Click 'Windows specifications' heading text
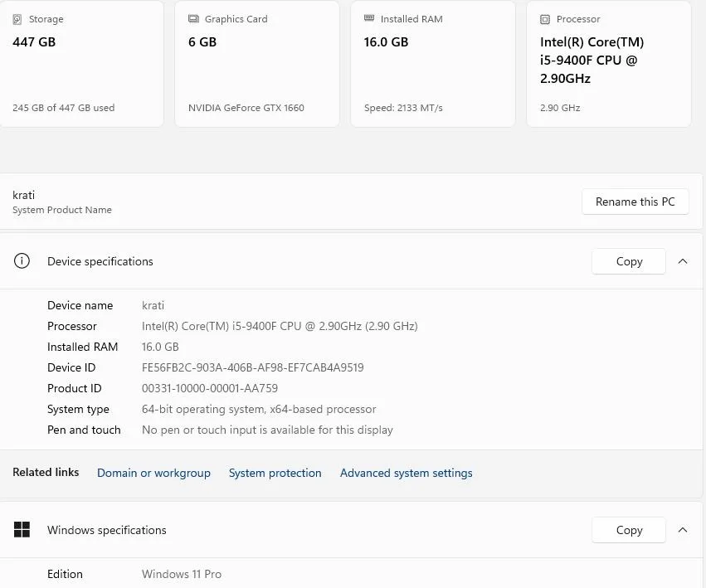Viewport: 706px width, 588px height. point(107,531)
